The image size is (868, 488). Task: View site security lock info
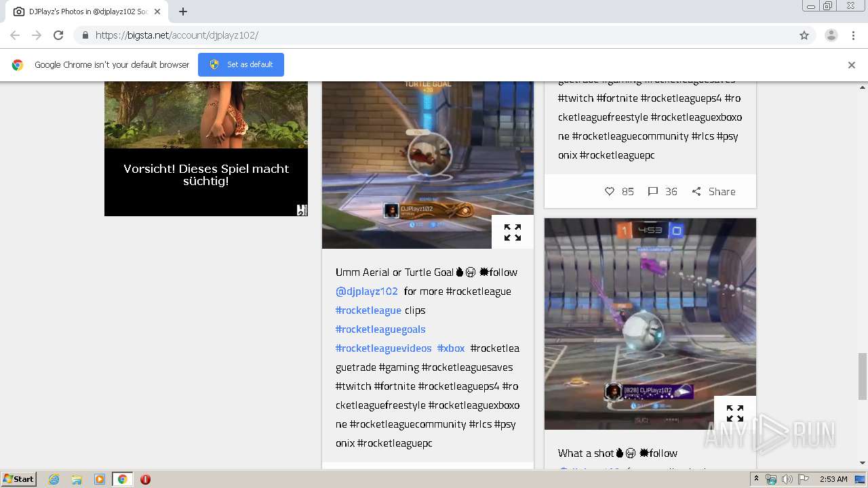(85, 35)
